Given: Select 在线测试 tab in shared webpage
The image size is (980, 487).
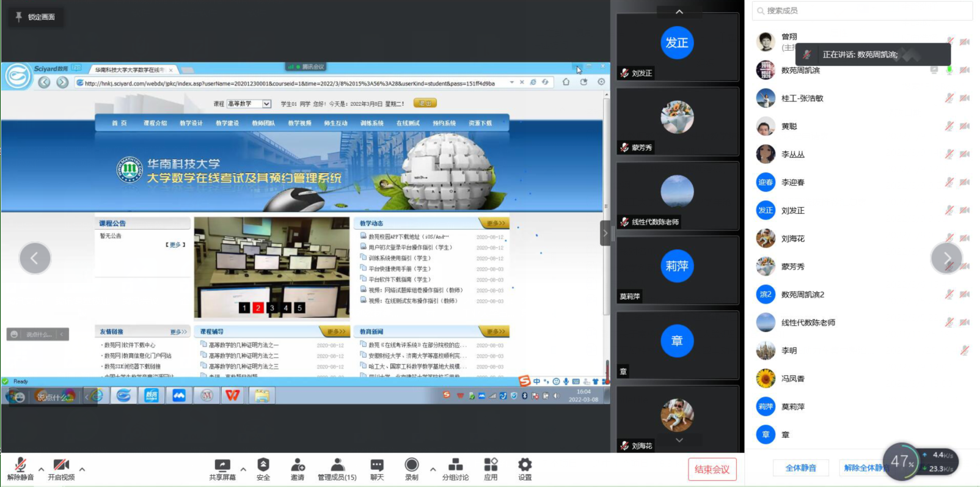Looking at the screenshot, I should click(408, 123).
